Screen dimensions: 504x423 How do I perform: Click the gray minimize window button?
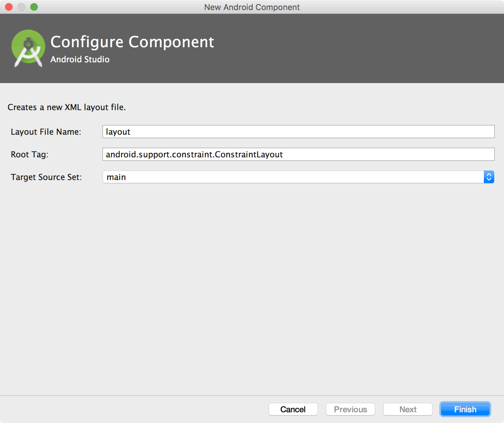21,7
